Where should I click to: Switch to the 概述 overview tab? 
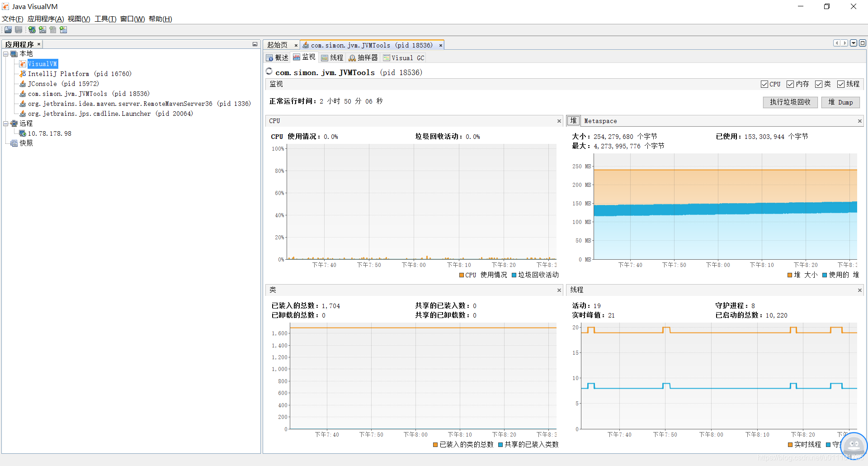[x=277, y=58]
